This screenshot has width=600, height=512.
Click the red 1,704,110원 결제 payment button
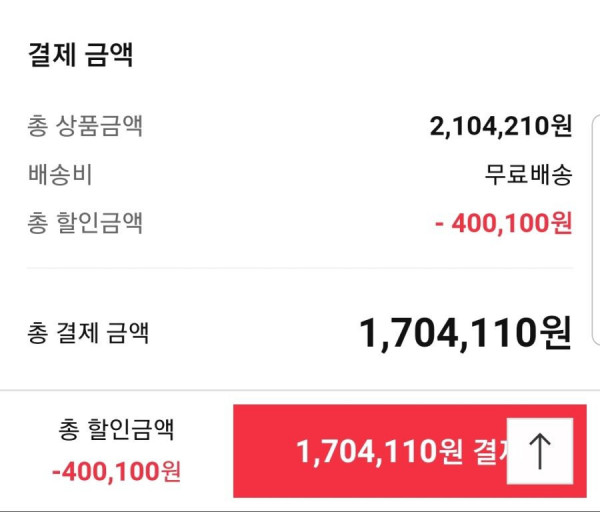click(410, 451)
